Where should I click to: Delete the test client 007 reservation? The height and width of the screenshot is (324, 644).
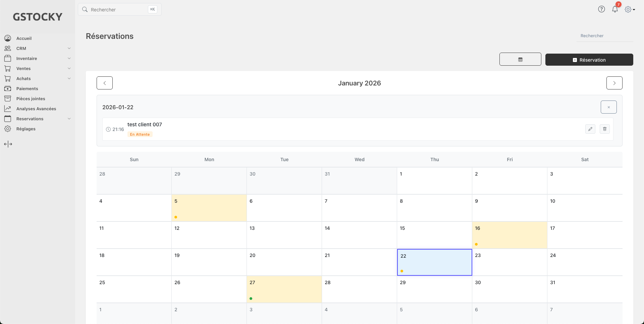pyautogui.click(x=604, y=129)
